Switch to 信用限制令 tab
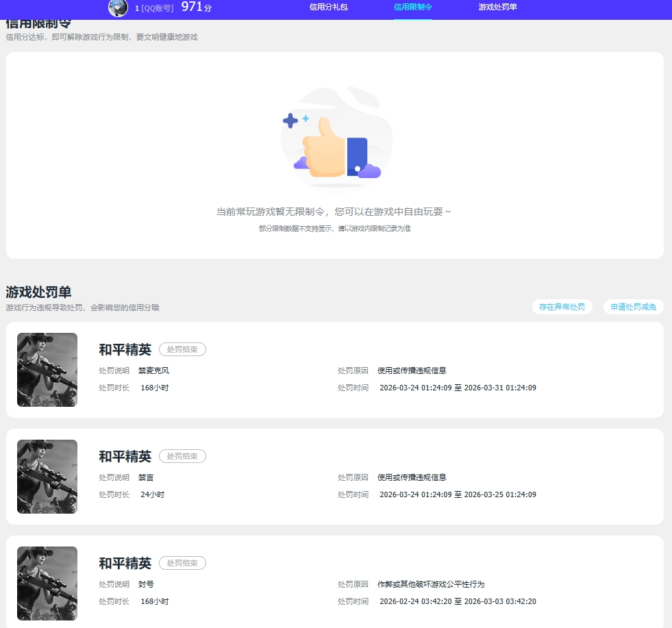The width and height of the screenshot is (672, 628). tap(412, 8)
